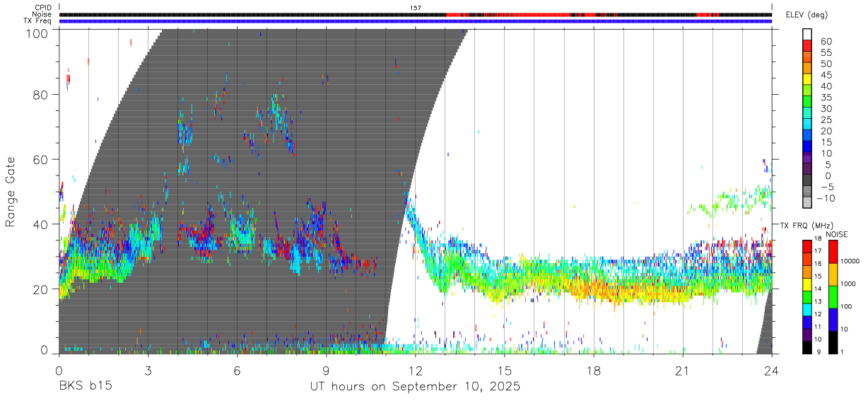Click the 20 tick label on Range Gate axis

point(42,289)
